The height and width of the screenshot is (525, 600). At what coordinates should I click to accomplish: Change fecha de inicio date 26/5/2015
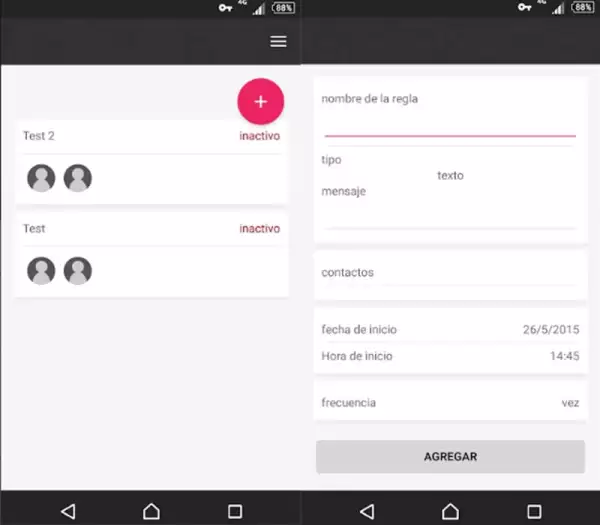point(550,330)
